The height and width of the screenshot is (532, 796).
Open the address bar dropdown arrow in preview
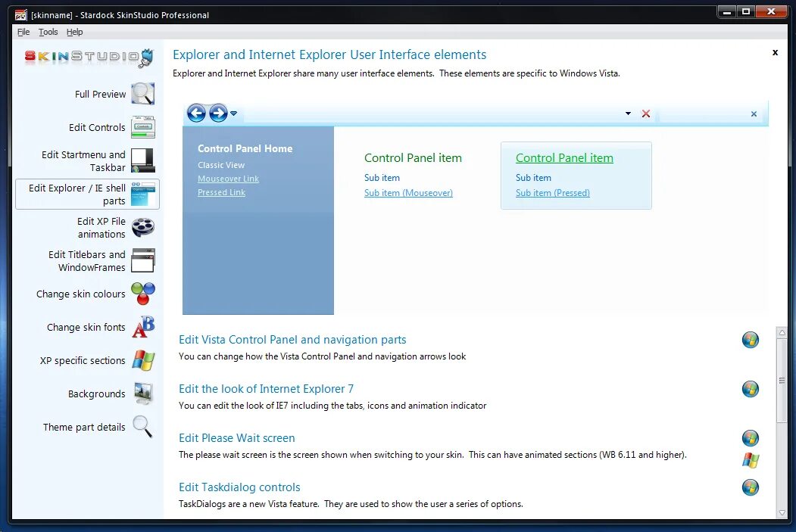[x=628, y=114]
